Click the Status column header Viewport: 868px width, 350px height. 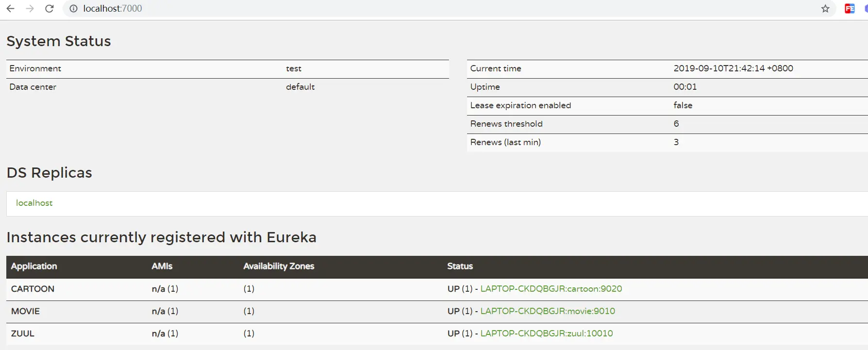[x=460, y=266]
